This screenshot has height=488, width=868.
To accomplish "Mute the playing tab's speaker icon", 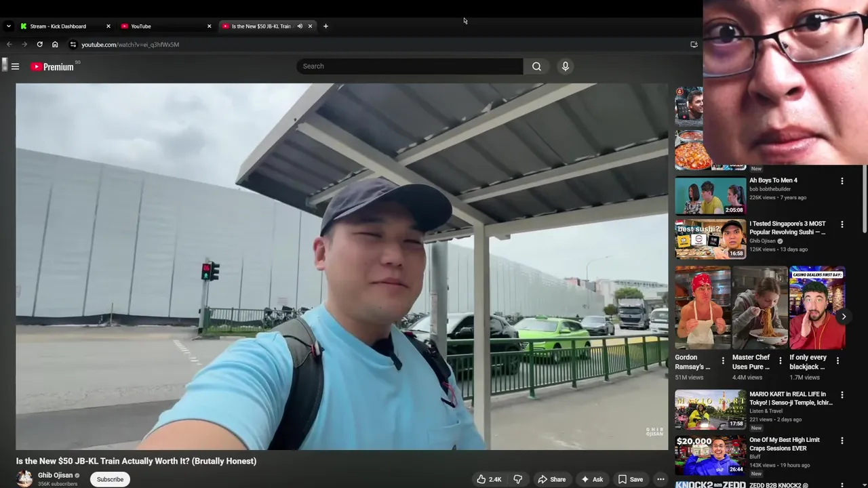I will [300, 26].
